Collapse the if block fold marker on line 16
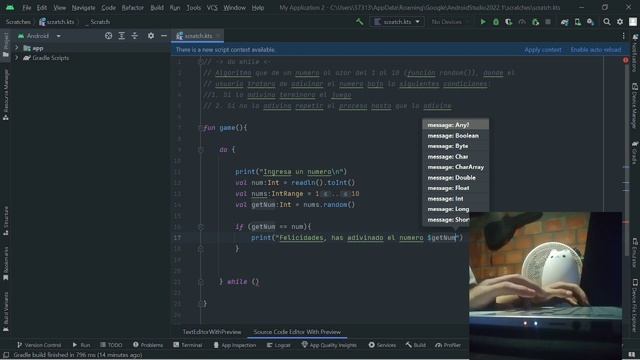This screenshot has height=360, width=640. 200,227
